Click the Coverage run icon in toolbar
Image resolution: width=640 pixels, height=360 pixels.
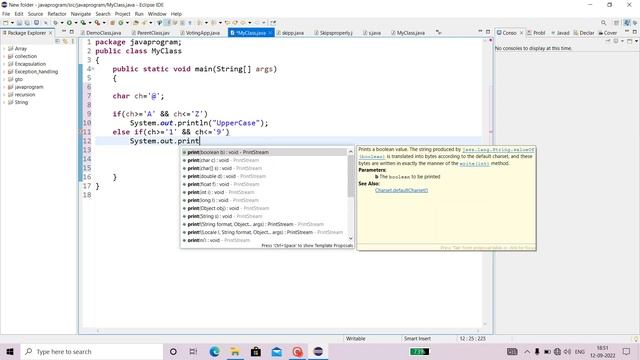[x=83, y=23]
